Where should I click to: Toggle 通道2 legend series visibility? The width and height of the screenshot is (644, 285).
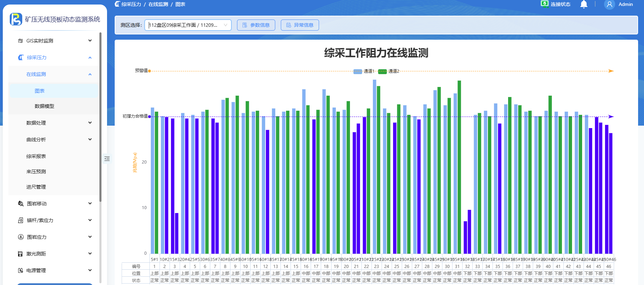click(x=389, y=71)
